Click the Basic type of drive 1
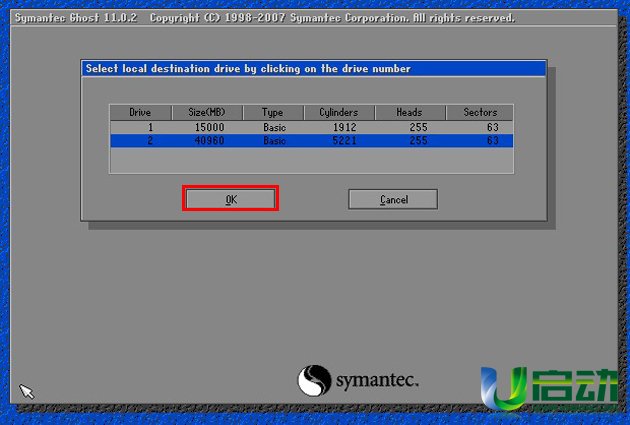The width and height of the screenshot is (630, 425). [x=273, y=128]
